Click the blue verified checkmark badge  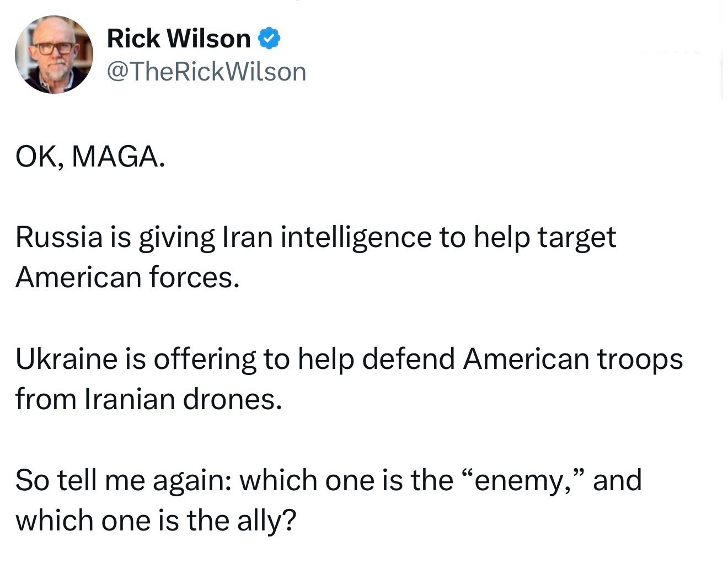coord(270,38)
